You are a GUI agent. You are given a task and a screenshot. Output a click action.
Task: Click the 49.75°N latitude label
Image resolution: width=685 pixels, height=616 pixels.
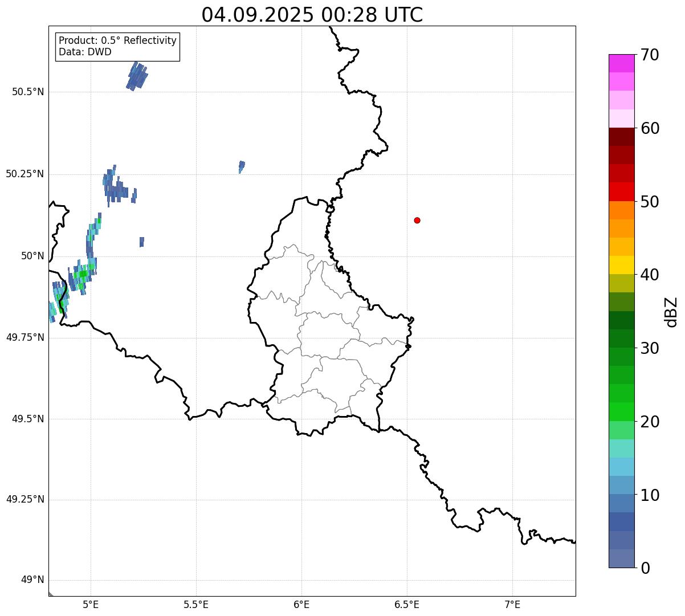[x=25, y=337]
